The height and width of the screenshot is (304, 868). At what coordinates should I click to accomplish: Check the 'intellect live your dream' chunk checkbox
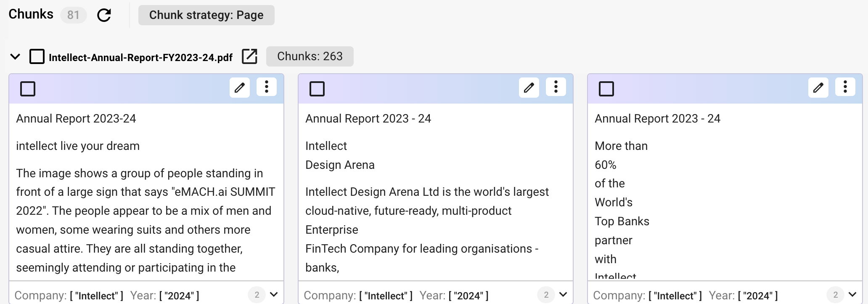coord(28,89)
